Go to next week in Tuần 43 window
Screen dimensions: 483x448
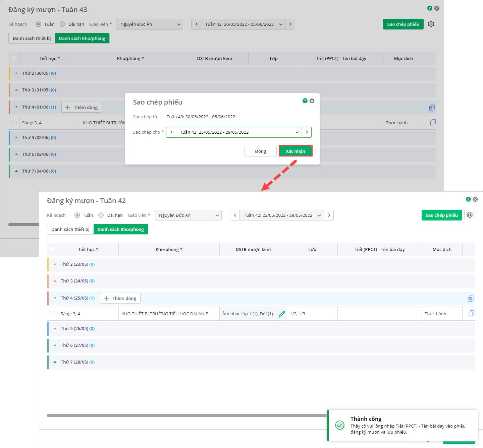[290, 24]
